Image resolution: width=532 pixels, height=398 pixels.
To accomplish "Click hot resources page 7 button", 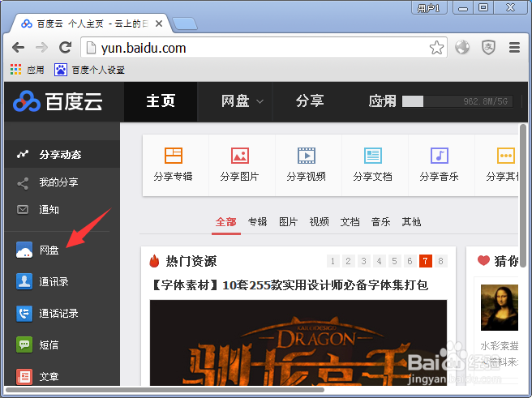I will click(x=426, y=261).
